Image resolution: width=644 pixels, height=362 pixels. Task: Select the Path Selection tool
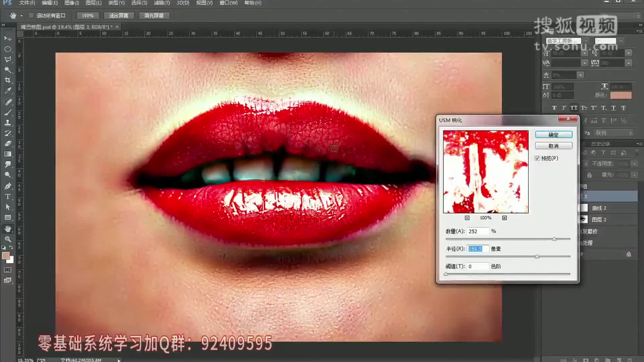pos(8,207)
